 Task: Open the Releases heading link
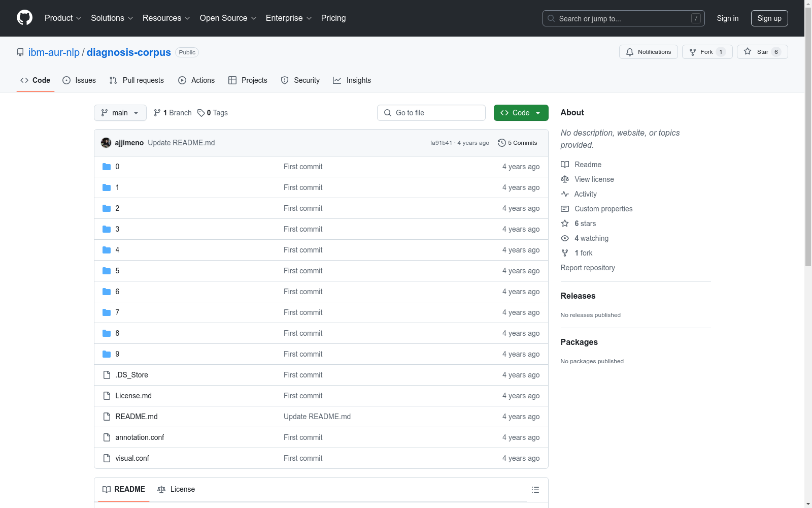(x=578, y=296)
